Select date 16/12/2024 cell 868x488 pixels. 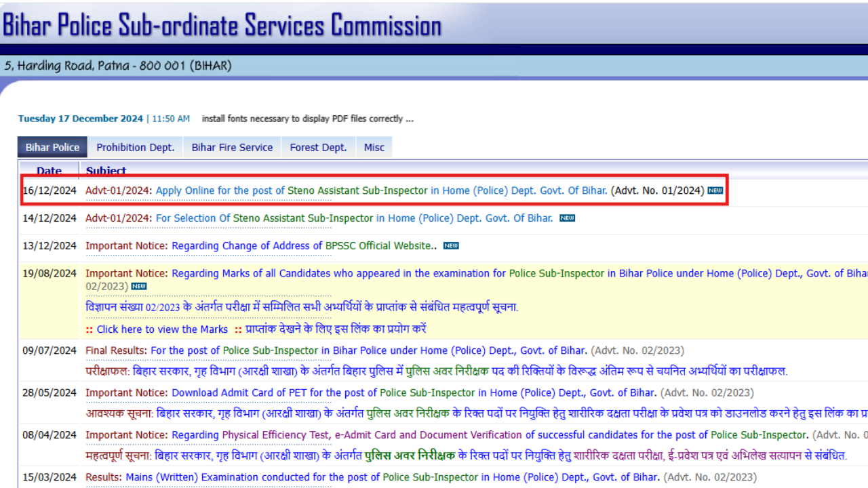coord(50,190)
